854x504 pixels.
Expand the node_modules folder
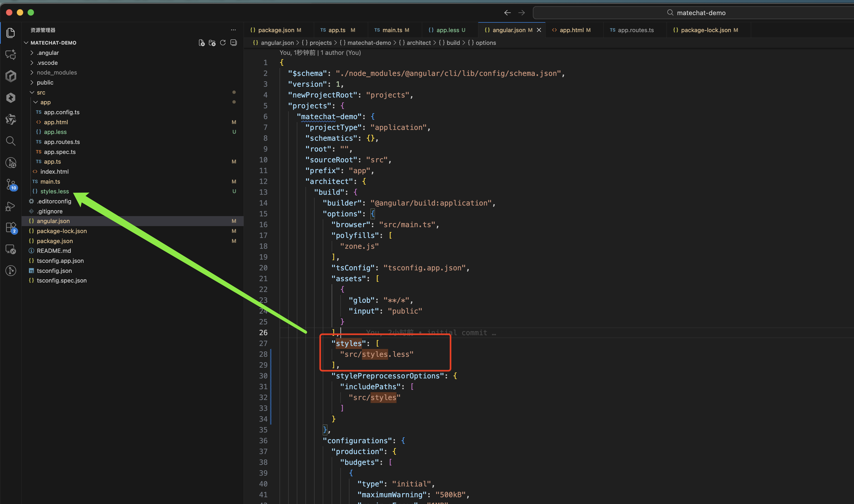coord(56,72)
